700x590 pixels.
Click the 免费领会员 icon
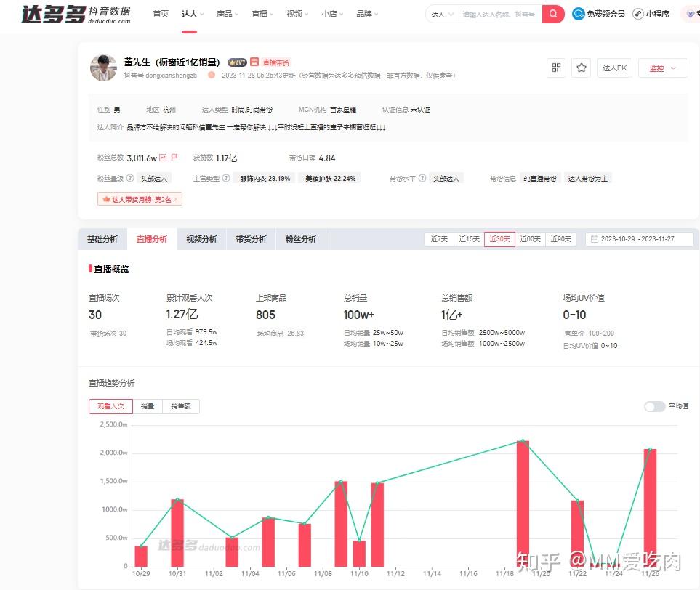578,15
